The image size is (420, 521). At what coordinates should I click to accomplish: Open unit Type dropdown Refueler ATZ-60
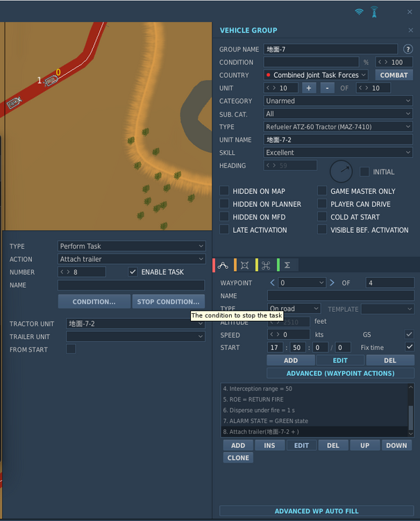click(x=338, y=126)
